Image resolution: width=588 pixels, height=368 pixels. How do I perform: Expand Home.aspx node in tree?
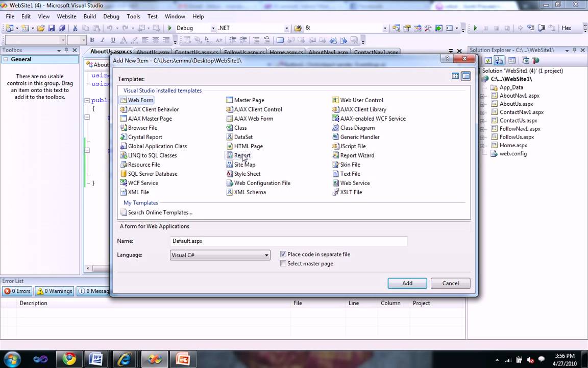pyautogui.click(x=482, y=146)
